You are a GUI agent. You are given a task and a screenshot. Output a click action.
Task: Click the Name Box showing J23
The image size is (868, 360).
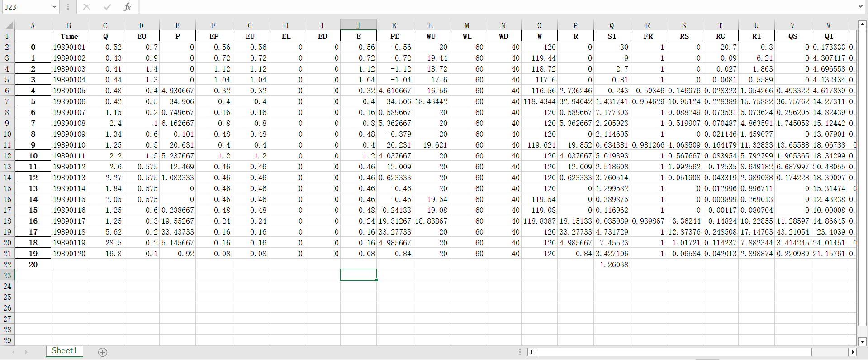tap(26, 7)
